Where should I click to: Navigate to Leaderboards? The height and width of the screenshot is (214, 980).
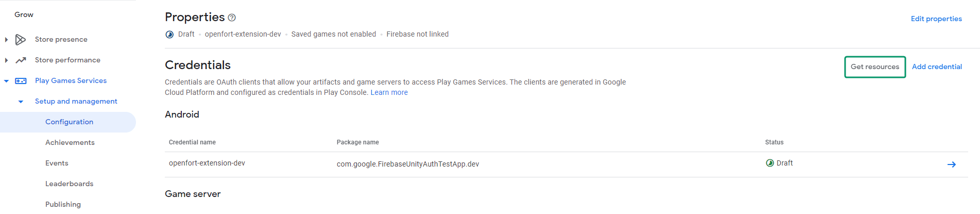[x=69, y=184]
